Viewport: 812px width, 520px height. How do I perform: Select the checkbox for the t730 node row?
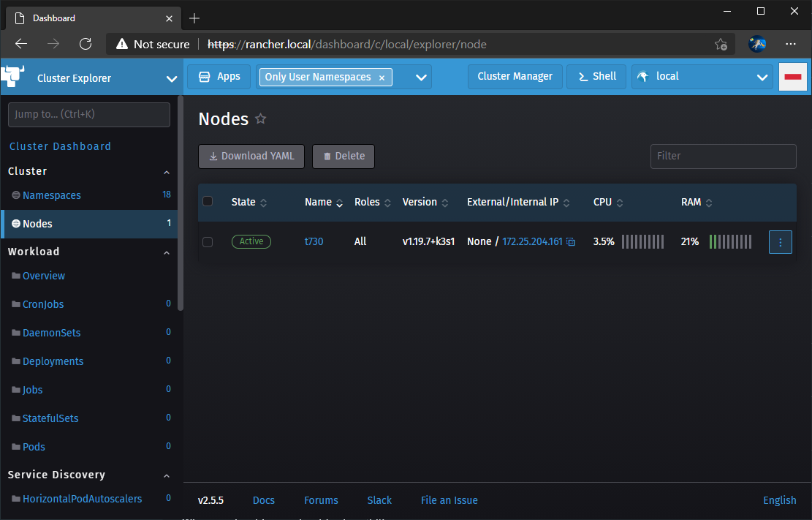click(208, 242)
